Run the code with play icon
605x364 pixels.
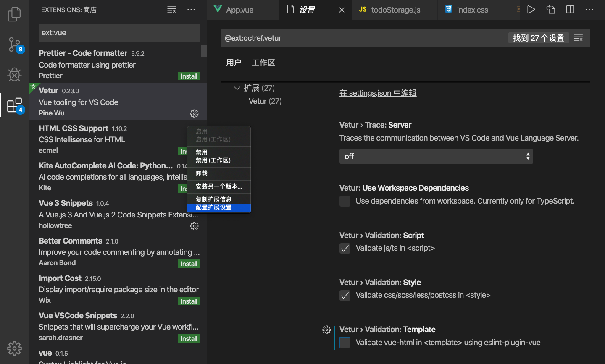[x=531, y=10]
